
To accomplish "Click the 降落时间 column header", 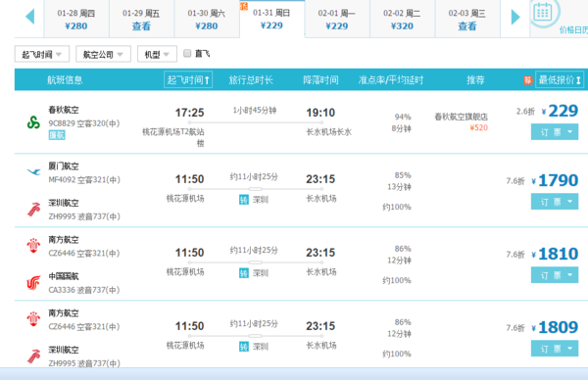I will [320, 80].
